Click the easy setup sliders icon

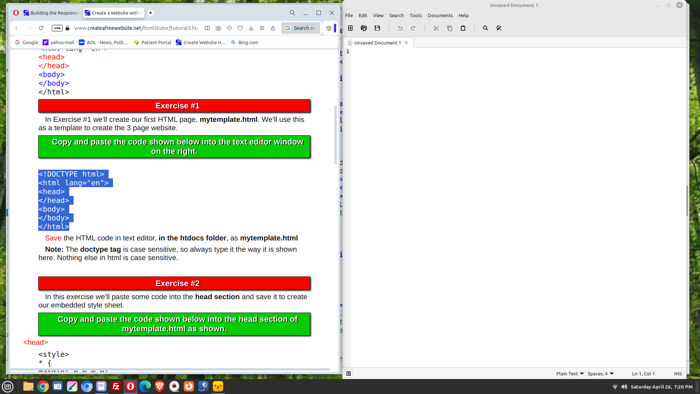click(262, 28)
